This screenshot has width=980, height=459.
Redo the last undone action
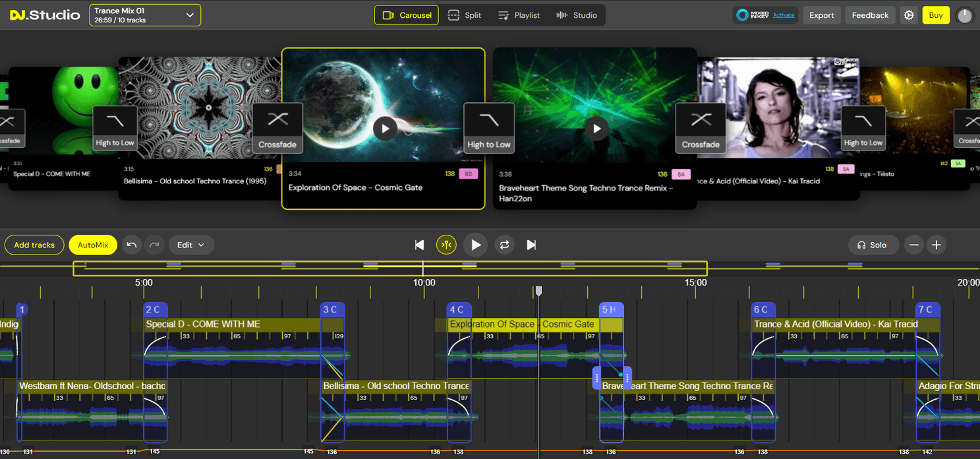[154, 245]
